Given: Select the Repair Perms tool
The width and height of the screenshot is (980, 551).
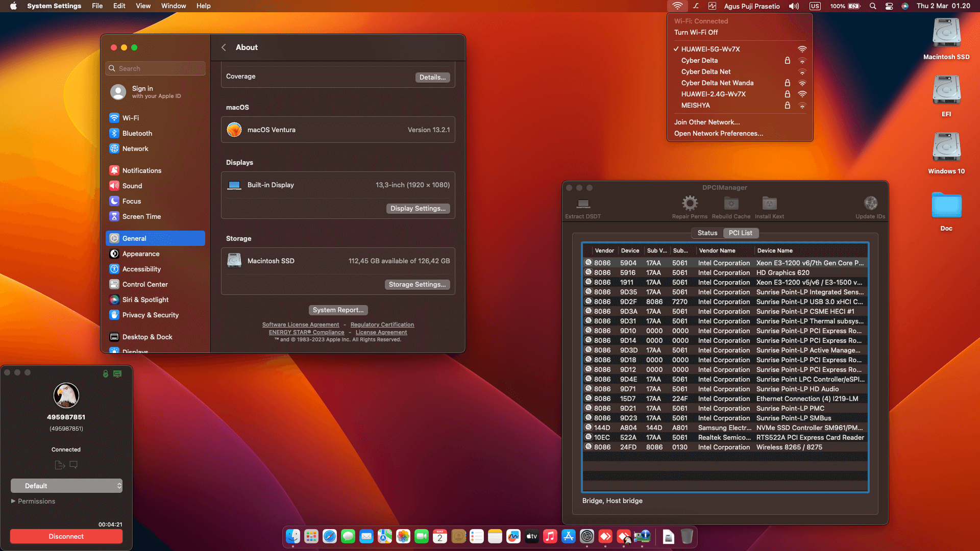Looking at the screenshot, I should 690,204.
